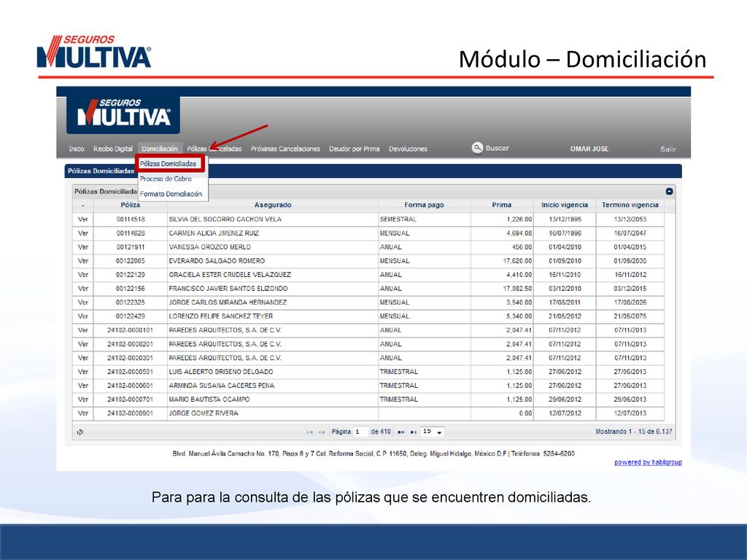Screen dimensions: 747x560
Task: Select JORGE GOMEZ RIVERA cell
Action: pyautogui.click(x=273, y=413)
